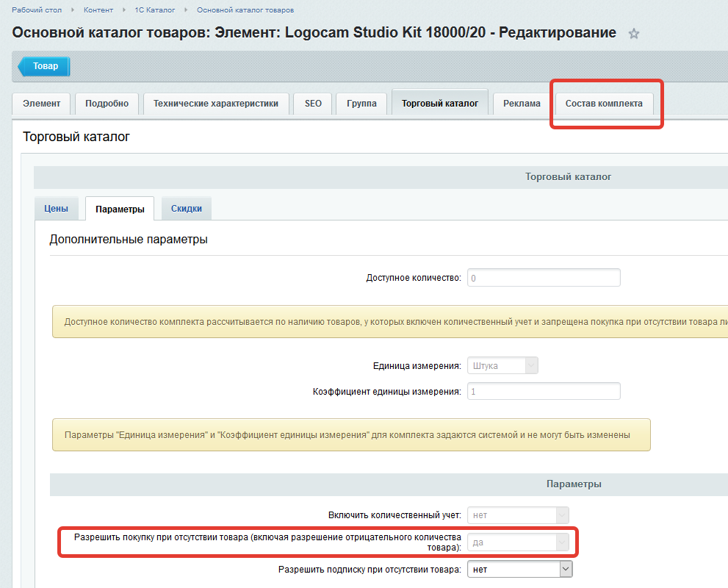Open Разрешить подписку при отсутствии товара dropdown

pyautogui.click(x=519, y=569)
